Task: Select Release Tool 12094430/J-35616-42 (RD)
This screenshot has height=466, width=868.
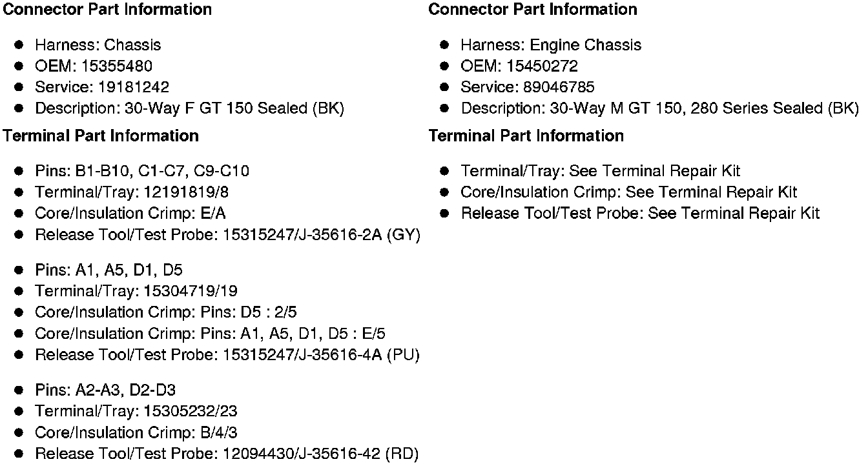Action: click(227, 454)
